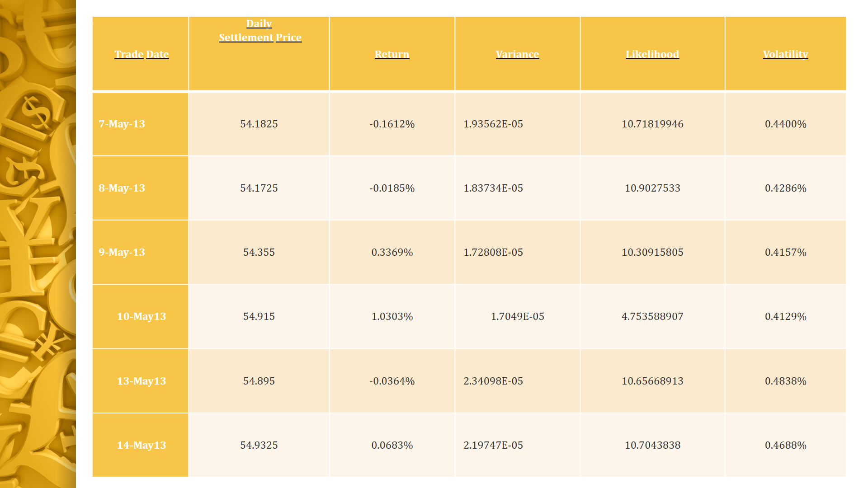
Task: Click settlement price 54.1825
Action: click(x=259, y=124)
